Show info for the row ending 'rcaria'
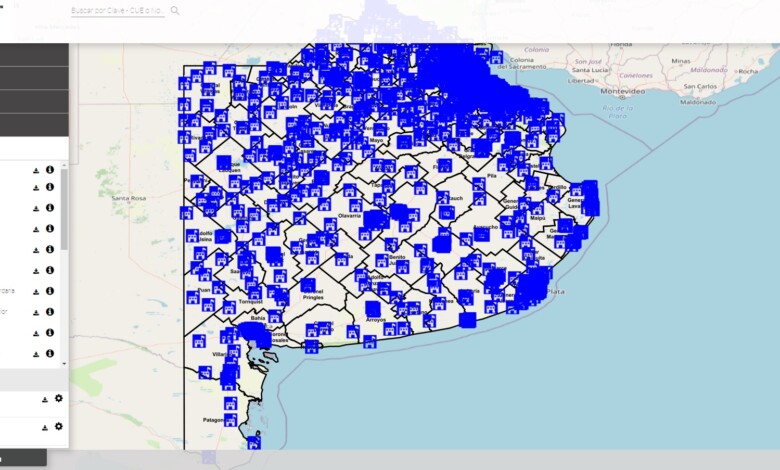 50,291
